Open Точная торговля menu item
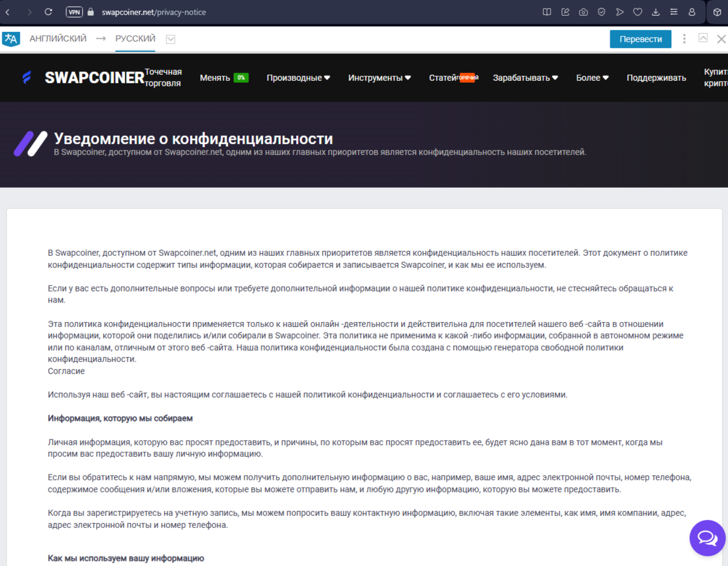728x566 pixels. [163, 78]
